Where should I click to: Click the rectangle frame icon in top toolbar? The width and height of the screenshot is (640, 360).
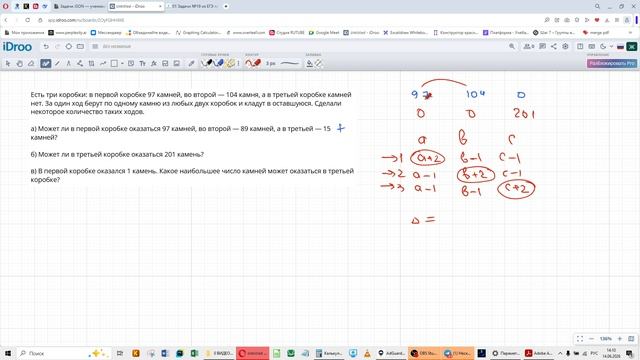click(80, 47)
